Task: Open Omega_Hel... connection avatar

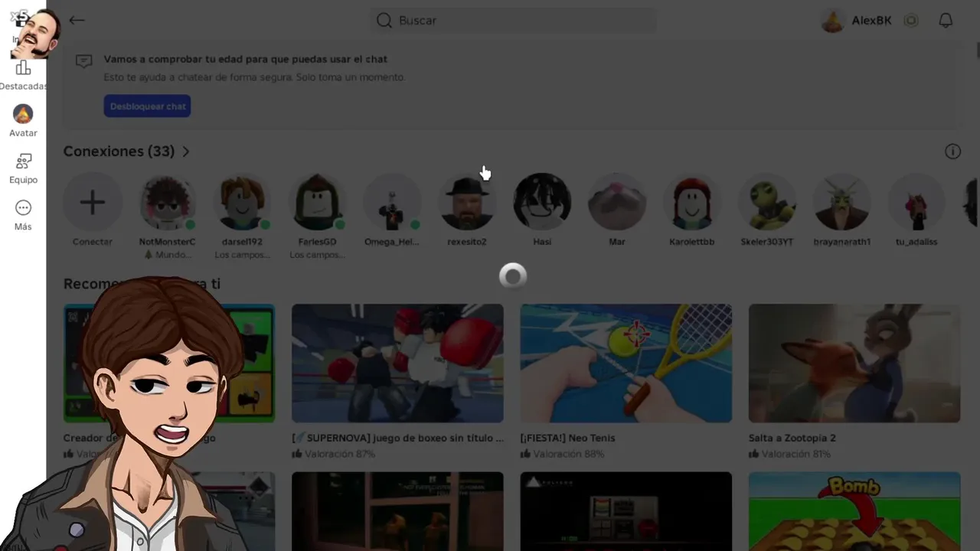Action: (392, 202)
